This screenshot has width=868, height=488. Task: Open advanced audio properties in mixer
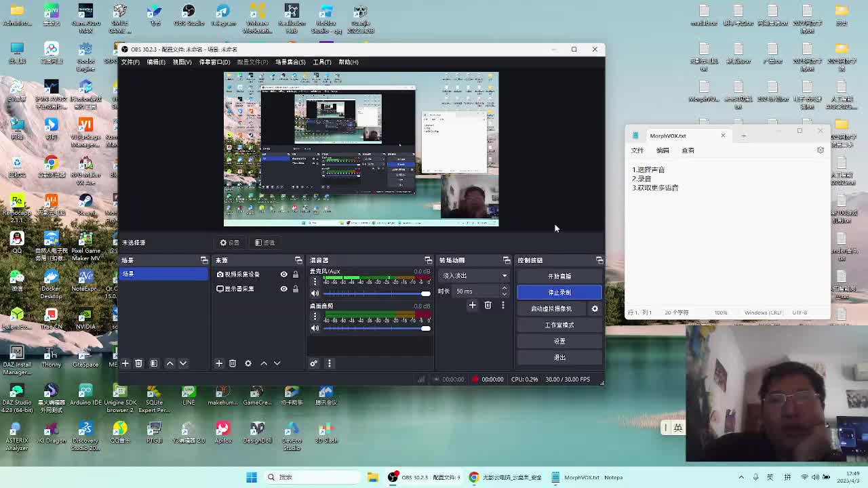click(314, 364)
